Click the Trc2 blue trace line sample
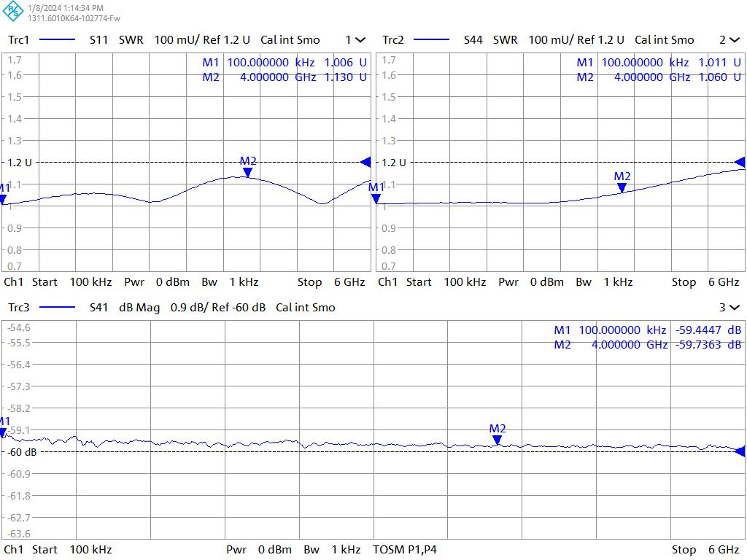 (x=431, y=40)
